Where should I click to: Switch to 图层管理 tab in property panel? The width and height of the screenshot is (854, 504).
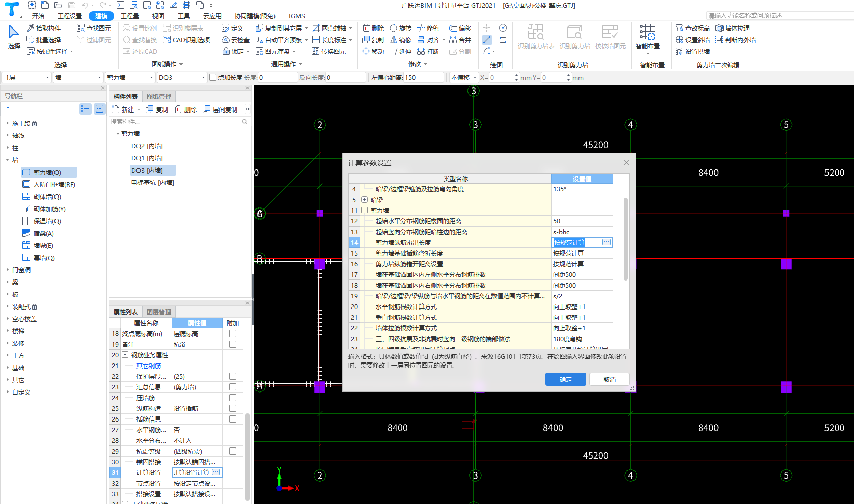click(x=159, y=312)
